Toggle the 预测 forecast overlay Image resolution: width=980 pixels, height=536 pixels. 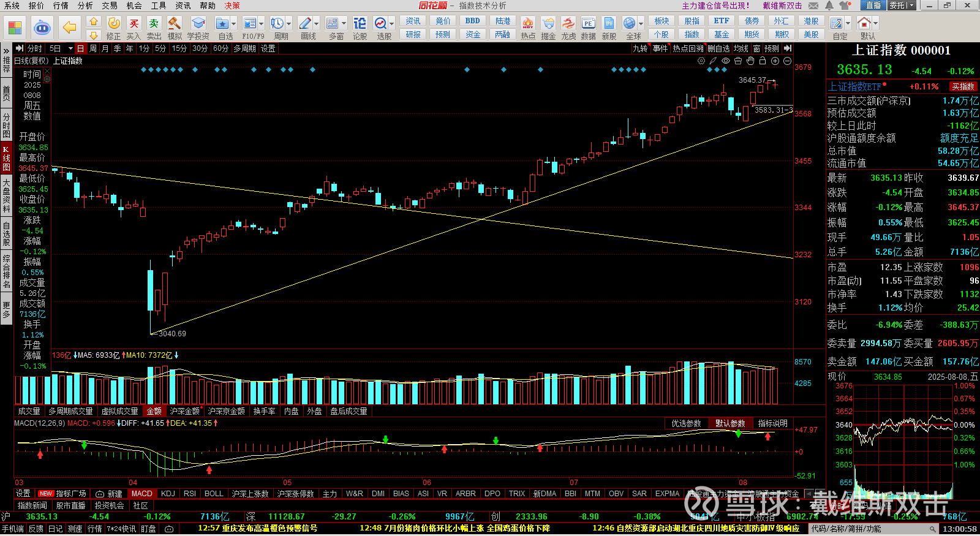pos(772,48)
